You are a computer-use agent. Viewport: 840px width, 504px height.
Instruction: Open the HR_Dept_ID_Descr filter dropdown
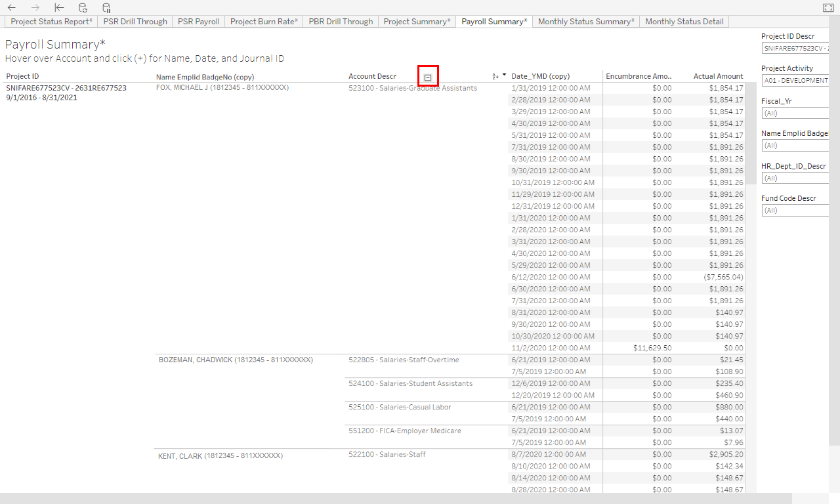coord(795,178)
